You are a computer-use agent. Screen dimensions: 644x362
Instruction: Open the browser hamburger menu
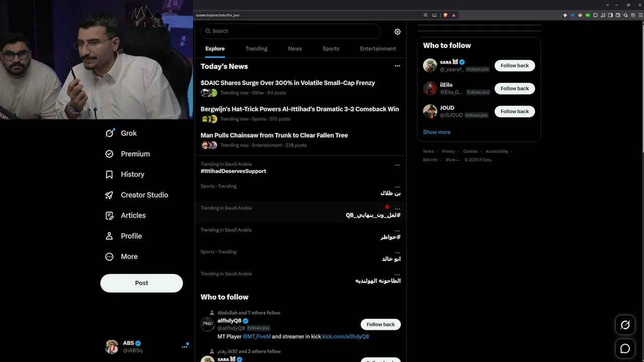tap(640, 15)
